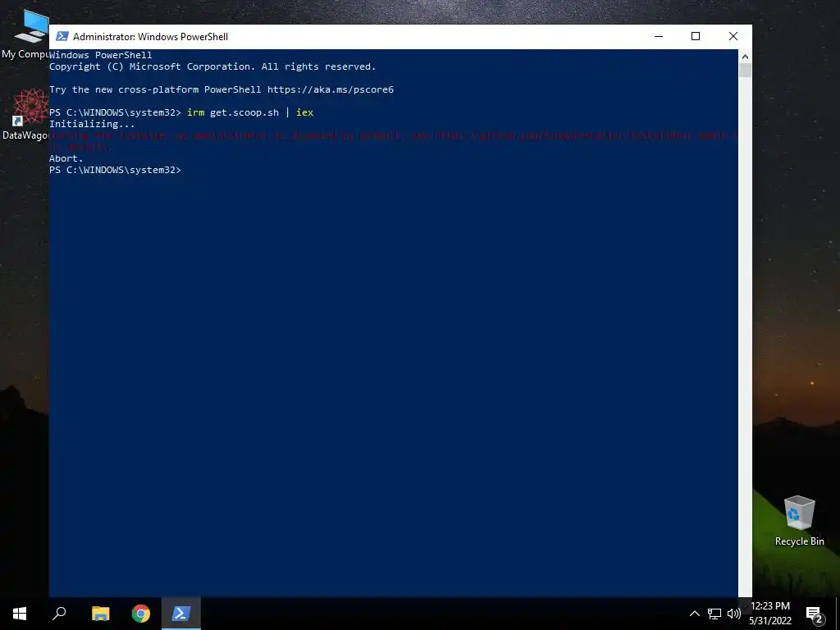Show hidden system tray icons

[x=694, y=614]
